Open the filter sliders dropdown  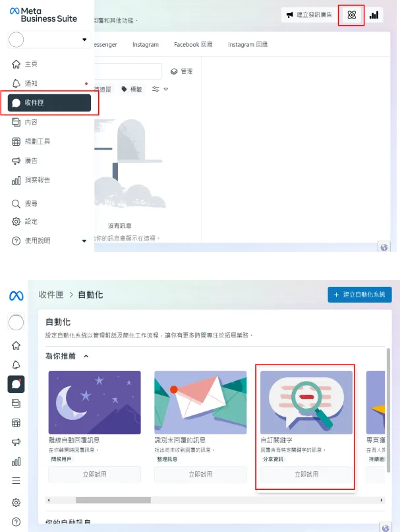(160, 89)
